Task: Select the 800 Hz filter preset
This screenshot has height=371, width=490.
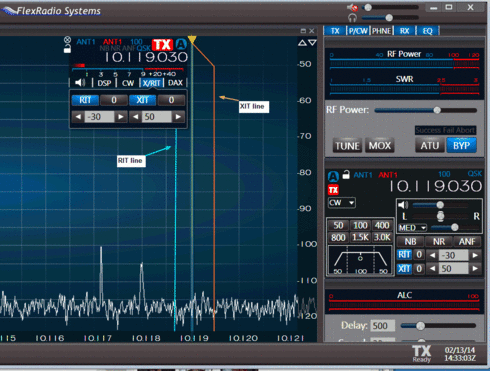Action: [x=338, y=237]
